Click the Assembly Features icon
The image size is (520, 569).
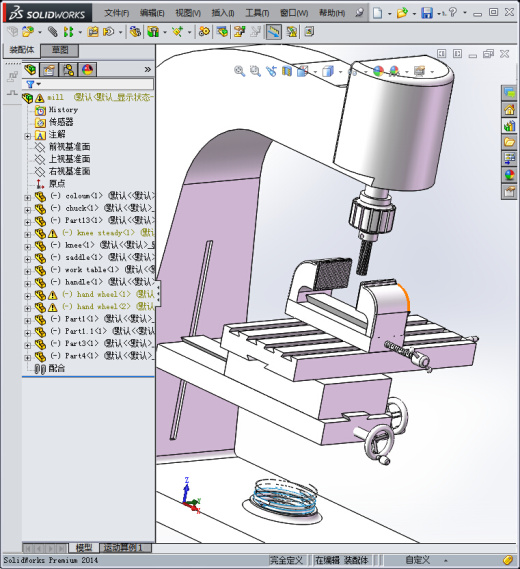pos(153,32)
